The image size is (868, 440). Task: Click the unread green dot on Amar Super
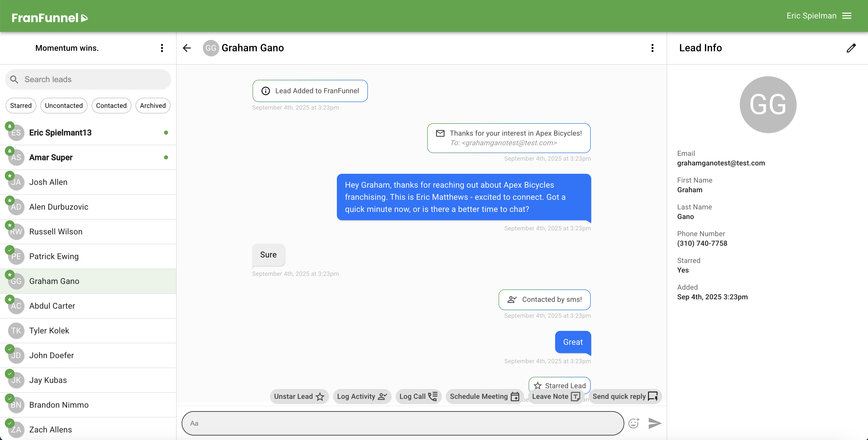pos(166,158)
